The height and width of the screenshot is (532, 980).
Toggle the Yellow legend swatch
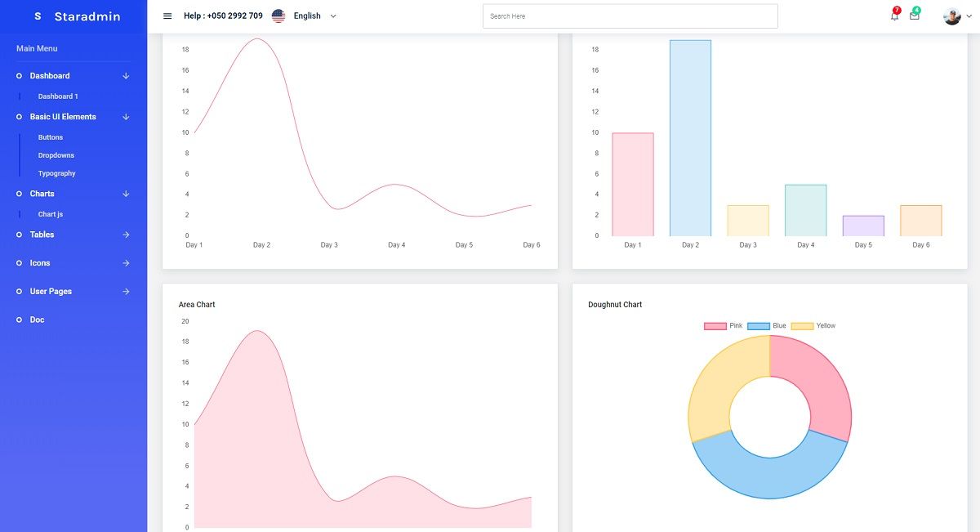[x=803, y=326]
